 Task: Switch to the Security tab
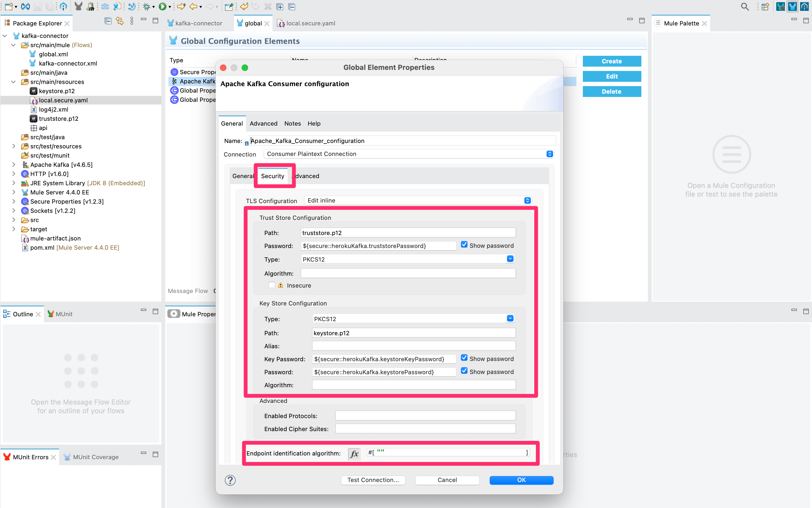tap(273, 176)
